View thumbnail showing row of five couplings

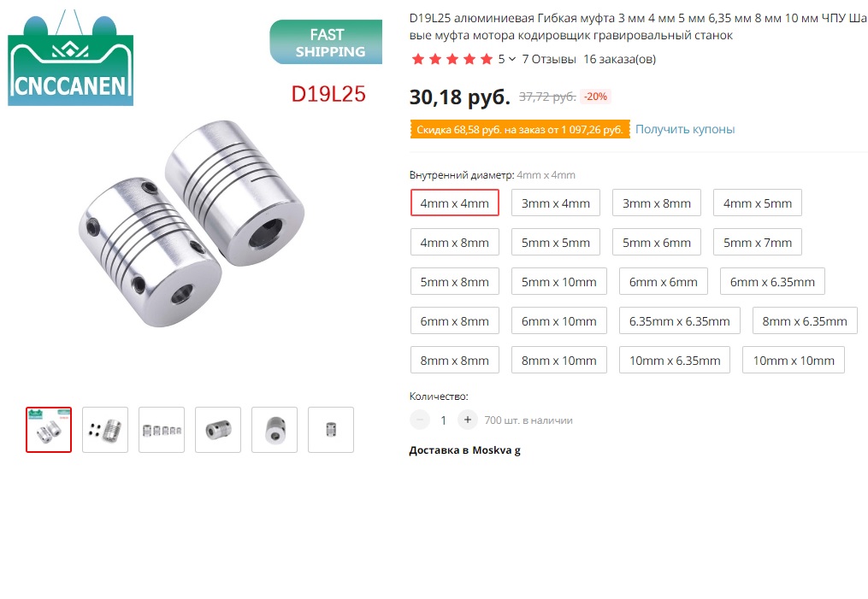pos(162,430)
